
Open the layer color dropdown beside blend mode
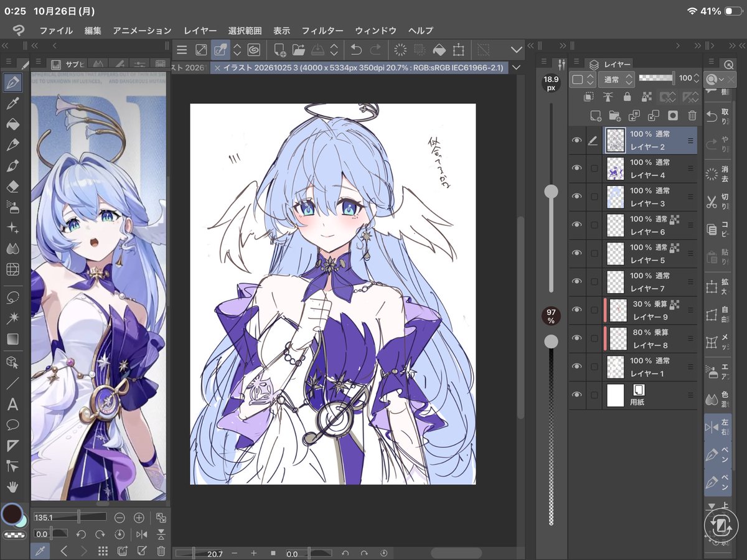pyautogui.click(x=583, y=80)
